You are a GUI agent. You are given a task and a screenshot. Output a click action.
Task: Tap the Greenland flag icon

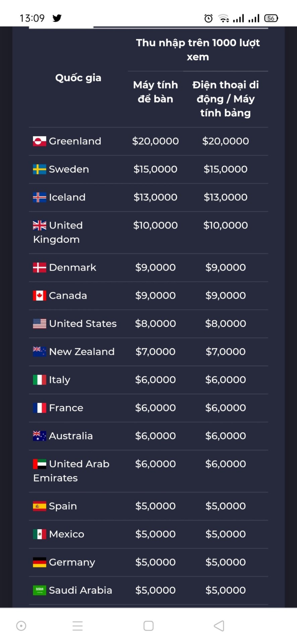click(40, 141)
